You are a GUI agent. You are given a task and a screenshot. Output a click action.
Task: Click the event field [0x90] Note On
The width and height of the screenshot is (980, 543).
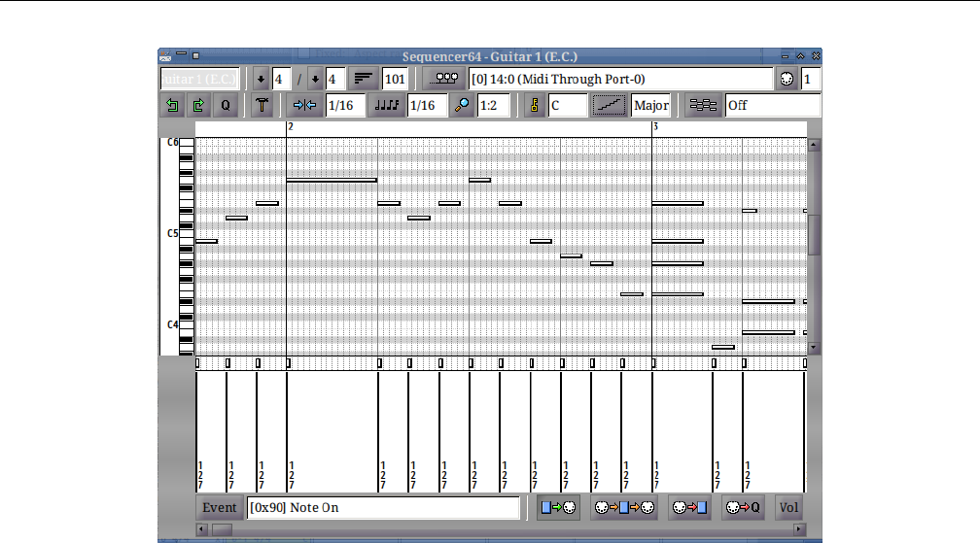tap(383, 507)
